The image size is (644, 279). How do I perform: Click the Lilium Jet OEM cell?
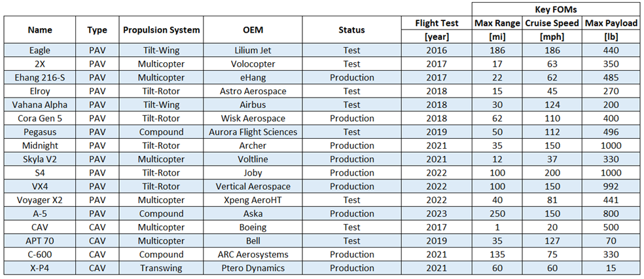tap(252, 50)
